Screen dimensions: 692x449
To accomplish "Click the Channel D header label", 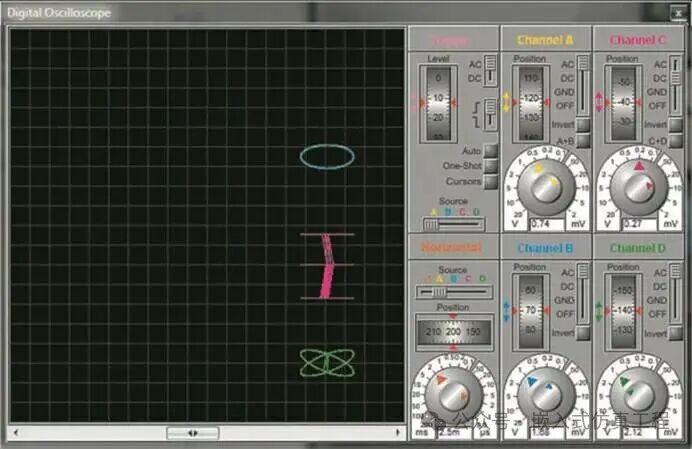I will tap(638, 248).
